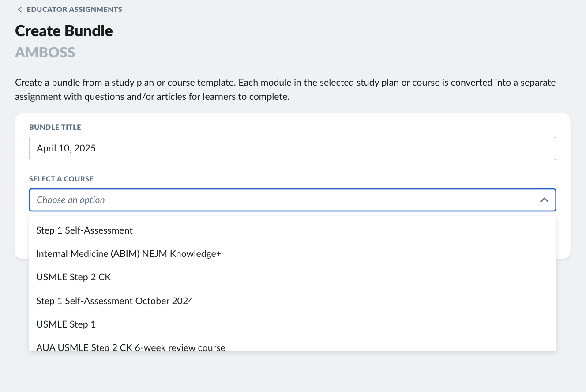Click the SELECT A COURSE label

click(x=61, y=179)
